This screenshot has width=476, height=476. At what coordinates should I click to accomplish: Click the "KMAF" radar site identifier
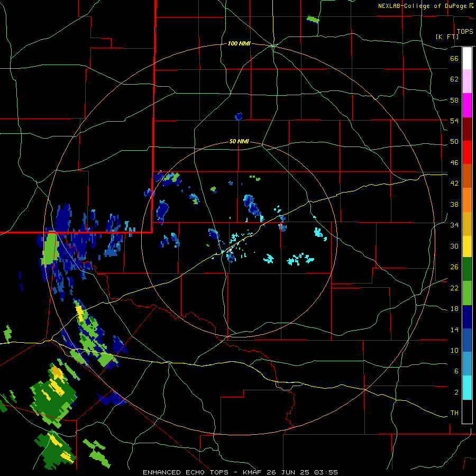pos(252,472)
